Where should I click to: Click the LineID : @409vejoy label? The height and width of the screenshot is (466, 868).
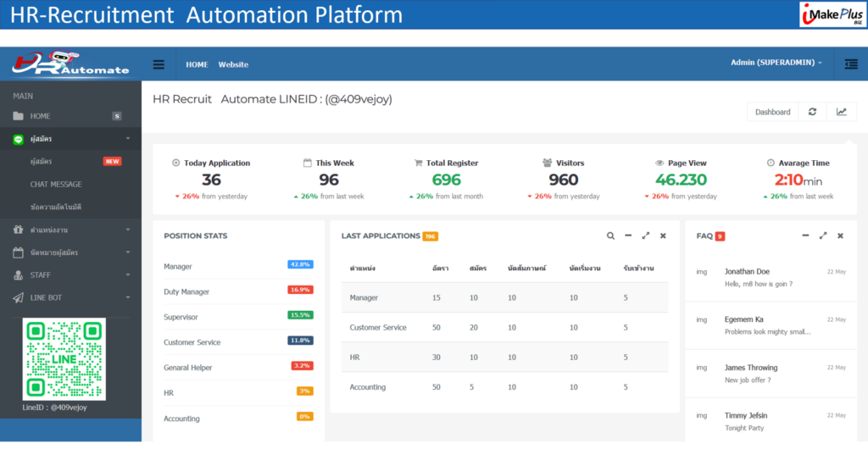point(55,408)
